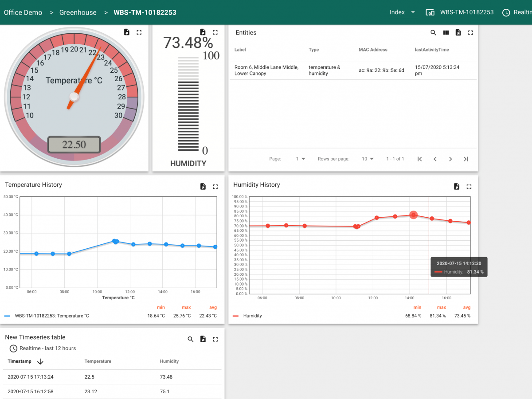Screen dimensions: 532x399
Task: Export data from the temperature gauge widget
Action: pos(127,32)
